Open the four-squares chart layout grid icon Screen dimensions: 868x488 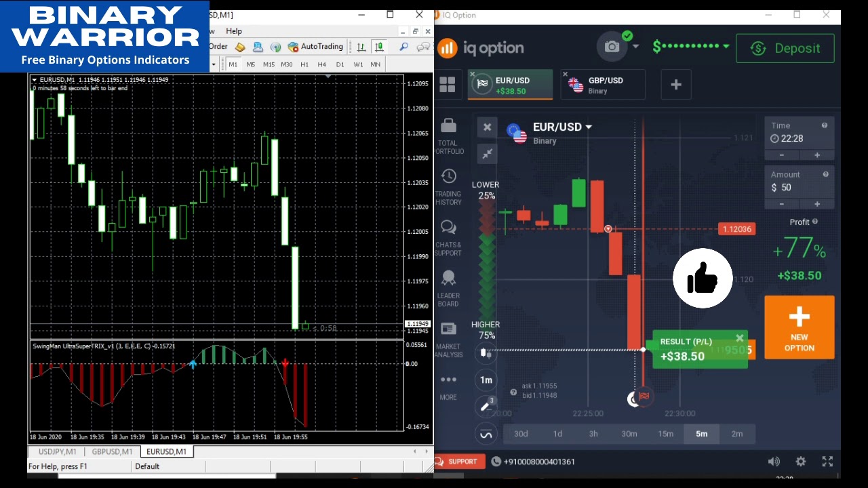[x=448, y=85]
